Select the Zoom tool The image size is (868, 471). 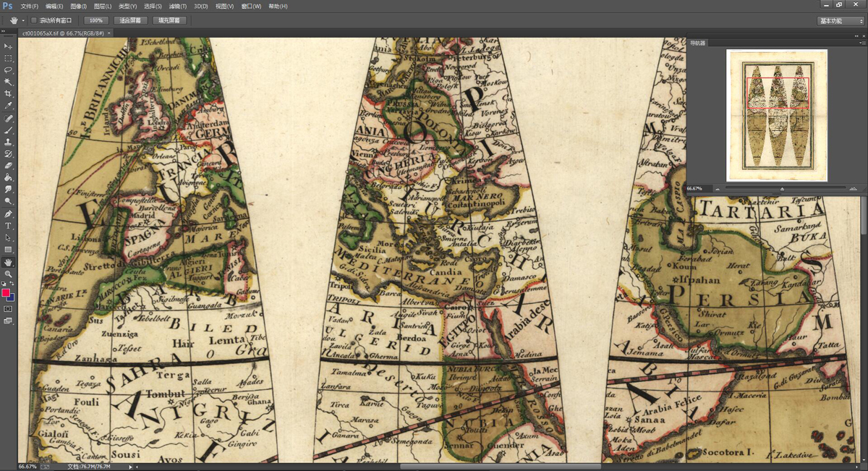pyautogui.click(x=8, y=274)
